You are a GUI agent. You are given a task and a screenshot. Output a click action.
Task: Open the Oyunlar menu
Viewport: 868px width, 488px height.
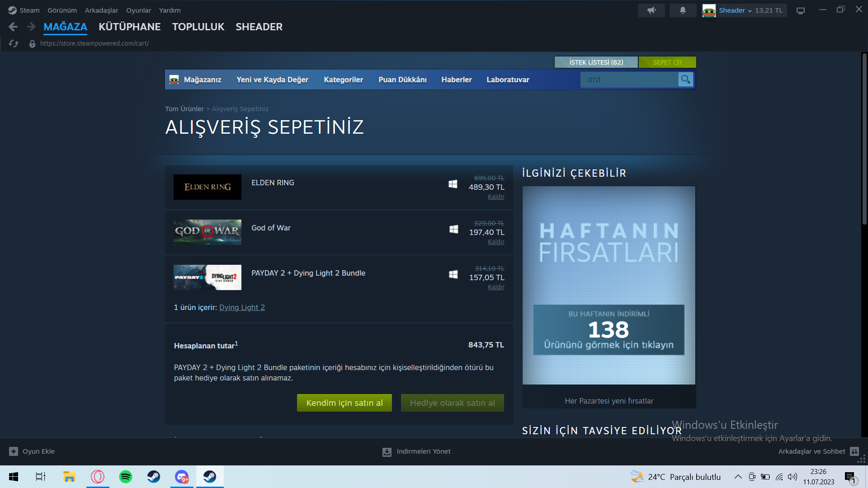click(138, 10)
